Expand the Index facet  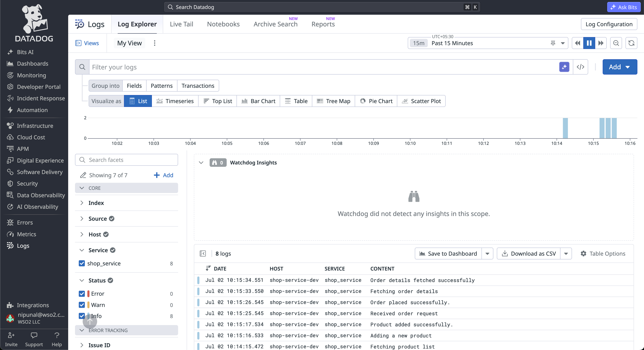click(82, 203)
